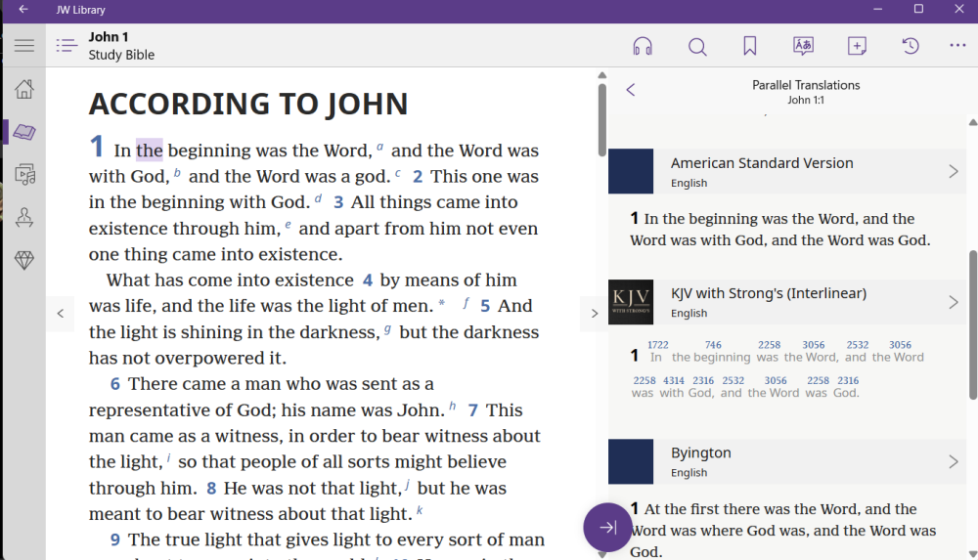This screenshot has width=978, height=560.
Task: Open search with magnifier icon
Action: (x=697, y=46)
